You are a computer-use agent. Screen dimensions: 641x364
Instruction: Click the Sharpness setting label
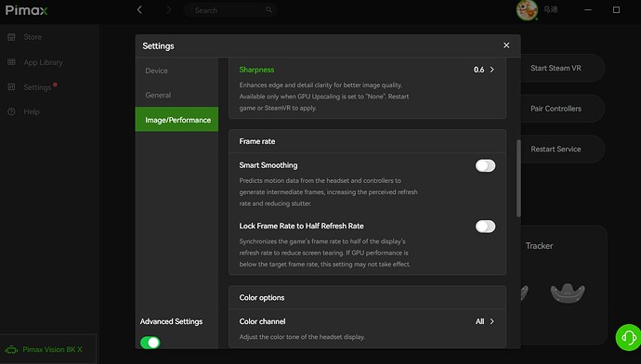[x=256, y=70]
